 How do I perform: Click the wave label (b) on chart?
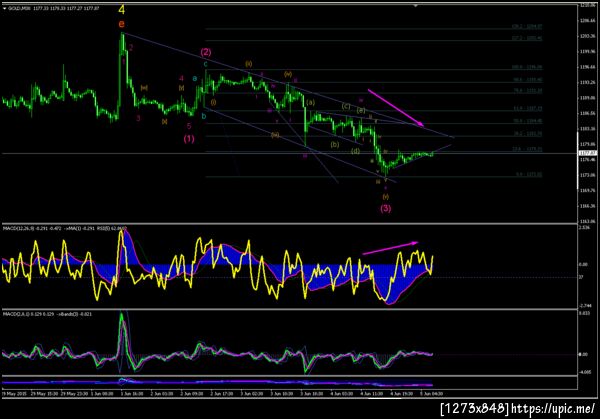click(335, 145)
